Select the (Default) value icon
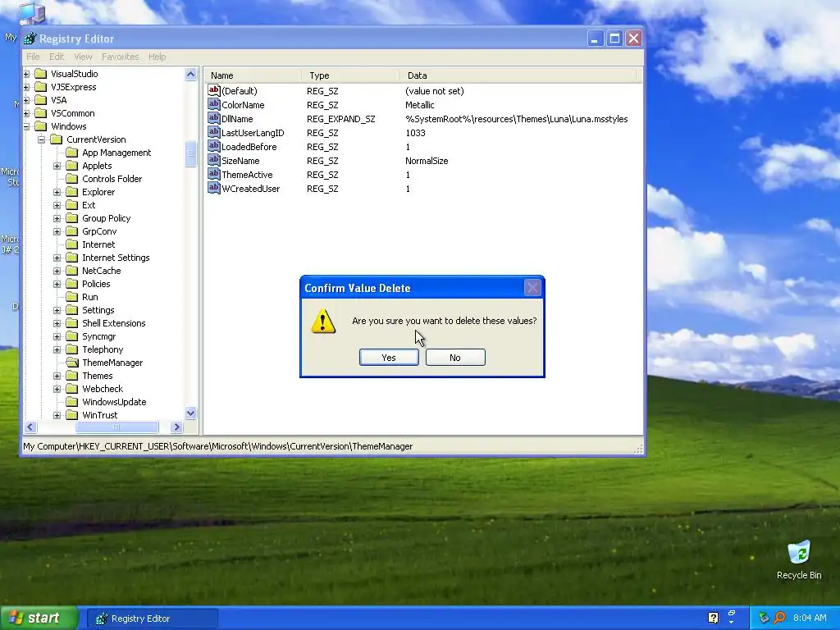 (214, 90)
